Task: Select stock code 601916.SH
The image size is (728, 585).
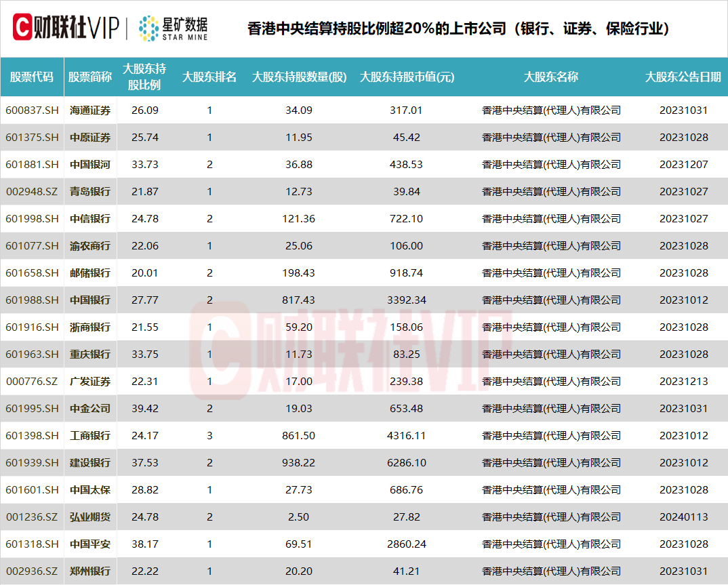Action: point(32,327)
